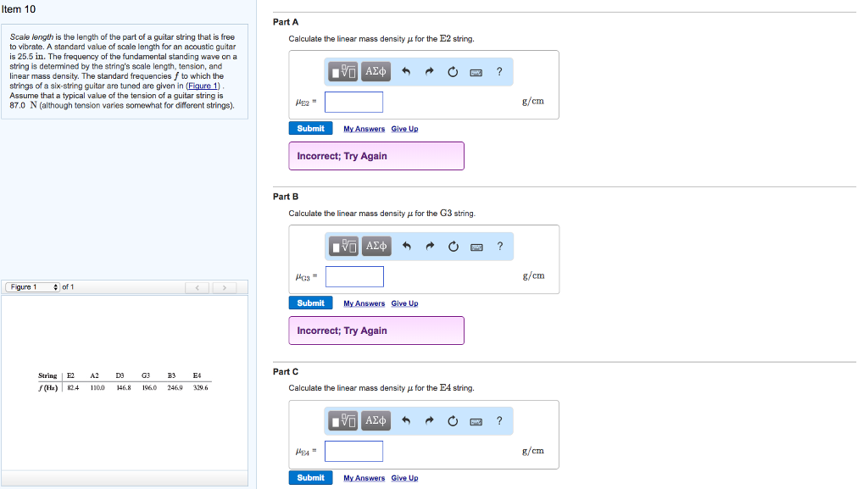Open templates button in Part A toolbar
This screenshot has width=868, height=489.
tap(342, 71)
